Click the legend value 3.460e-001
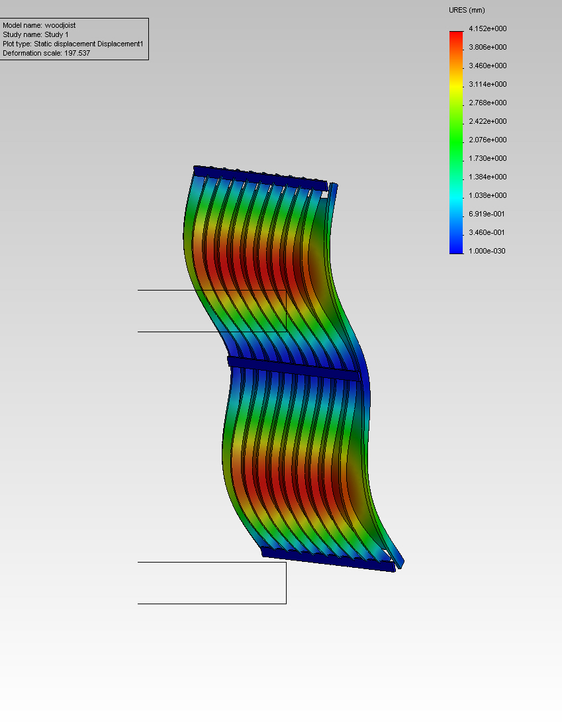Viewport: 562px width, 728px height. pos(487,233)
